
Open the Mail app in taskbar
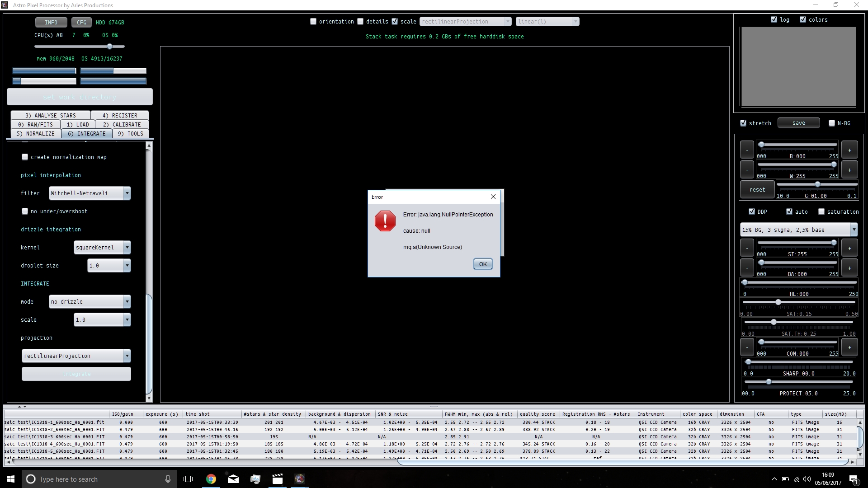click(x=233, y=479)
